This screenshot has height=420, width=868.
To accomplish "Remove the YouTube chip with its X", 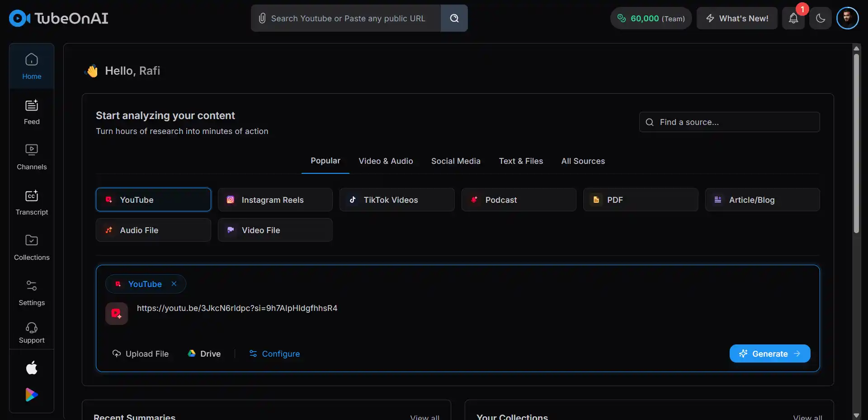I will [x=174, y=284].
